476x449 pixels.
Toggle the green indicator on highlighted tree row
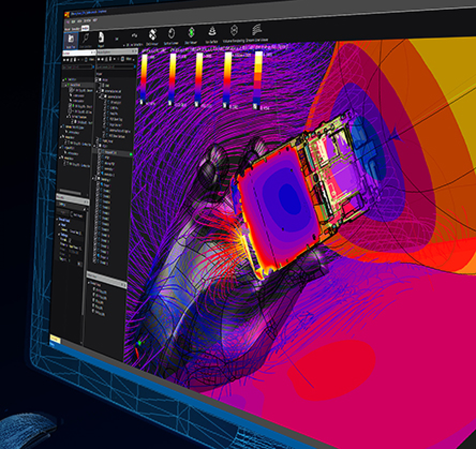pos(131,154)
